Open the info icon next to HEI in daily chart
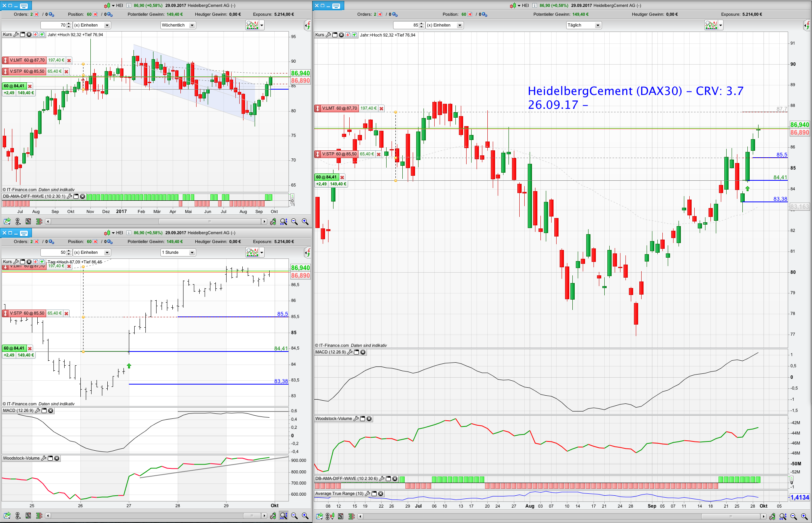Image resolution: width=812 pixels, height=523 pixels. click(x=535, y=5)
